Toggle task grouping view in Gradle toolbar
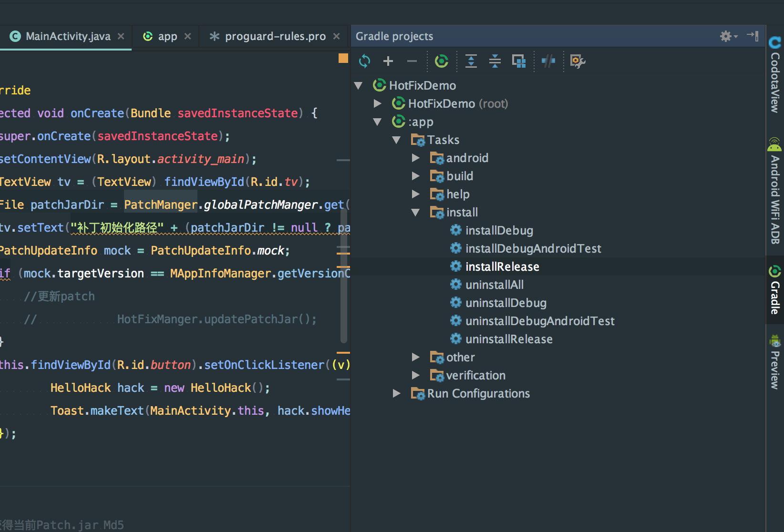This screenshot has width=784, height=532. [x=518, y=61]
